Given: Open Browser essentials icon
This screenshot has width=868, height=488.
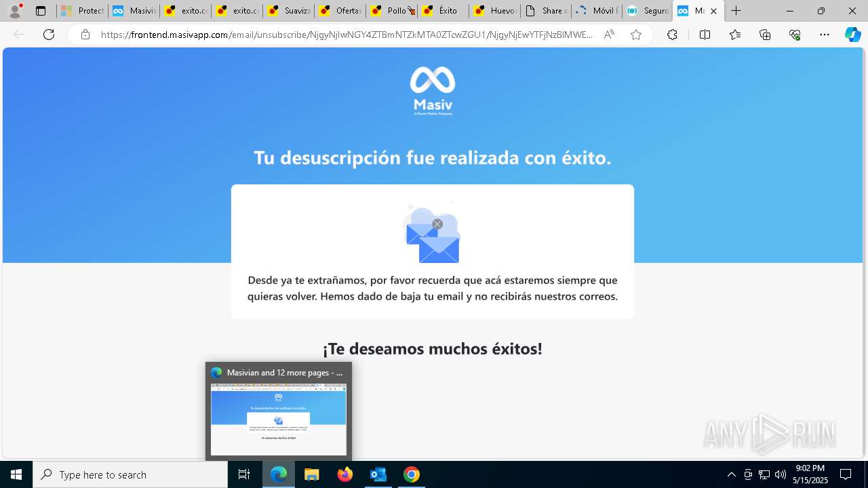Looking at the screenshot, I should click(795, 35).
